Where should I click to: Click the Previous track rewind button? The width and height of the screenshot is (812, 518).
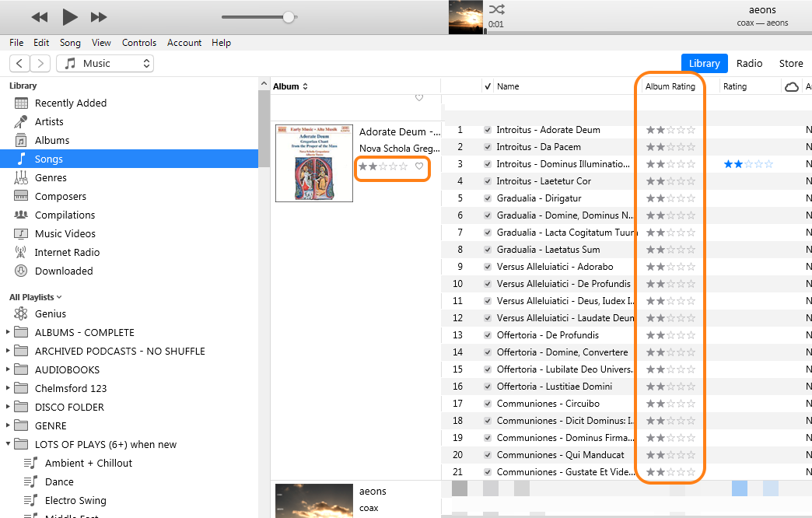point(40,17)
